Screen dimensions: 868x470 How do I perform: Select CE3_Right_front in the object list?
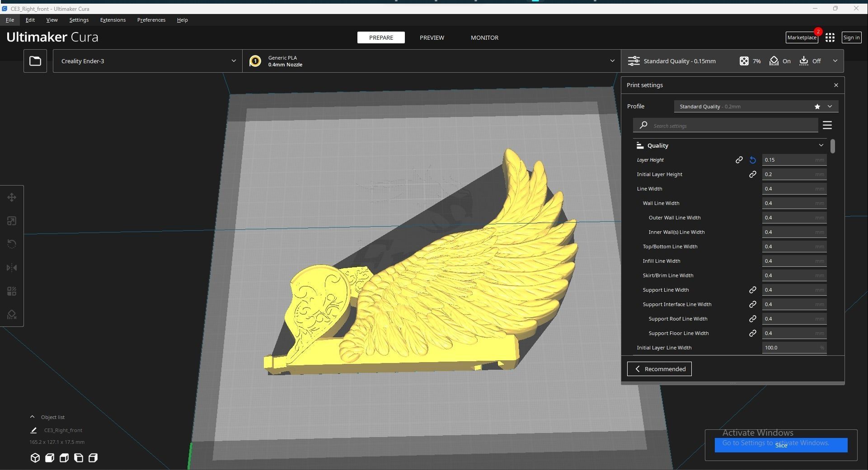(63, 430)
